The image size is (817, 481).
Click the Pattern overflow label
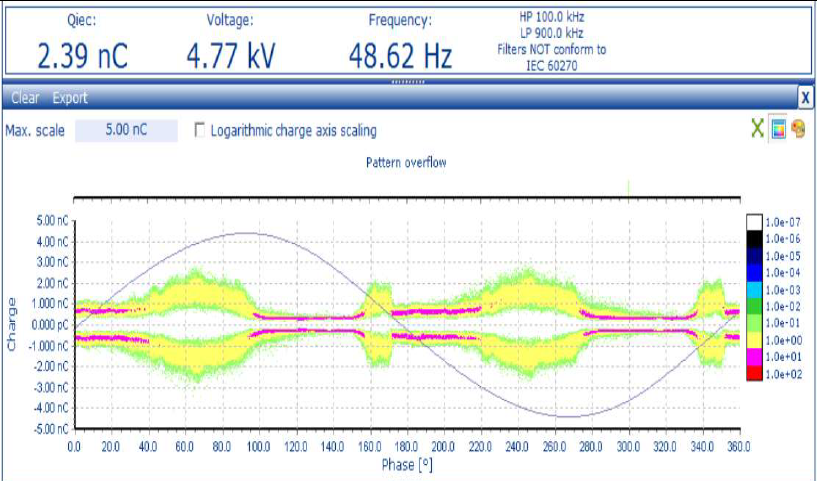pyautogui.click(x=406, y=162)
